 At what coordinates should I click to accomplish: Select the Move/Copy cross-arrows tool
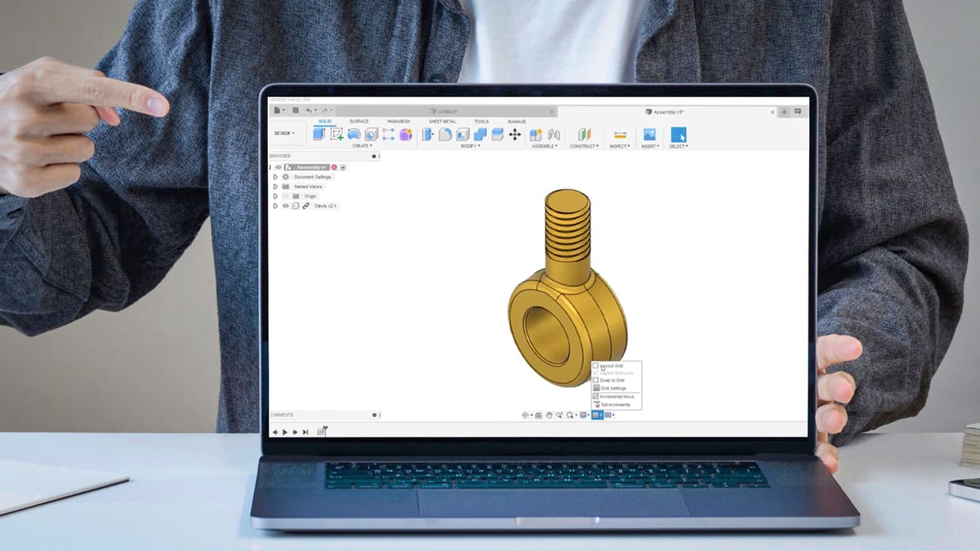514,134
